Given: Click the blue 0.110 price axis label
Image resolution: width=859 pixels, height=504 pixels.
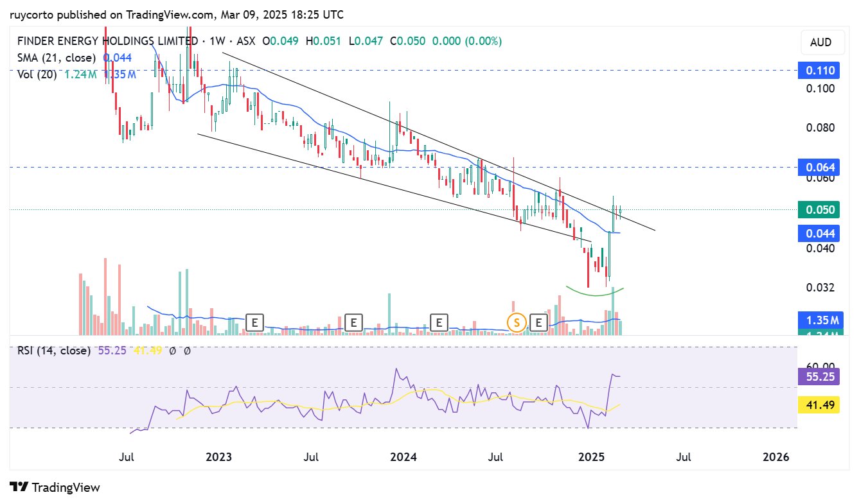Looking at the screenshot, I should click(x=819, y=71).
